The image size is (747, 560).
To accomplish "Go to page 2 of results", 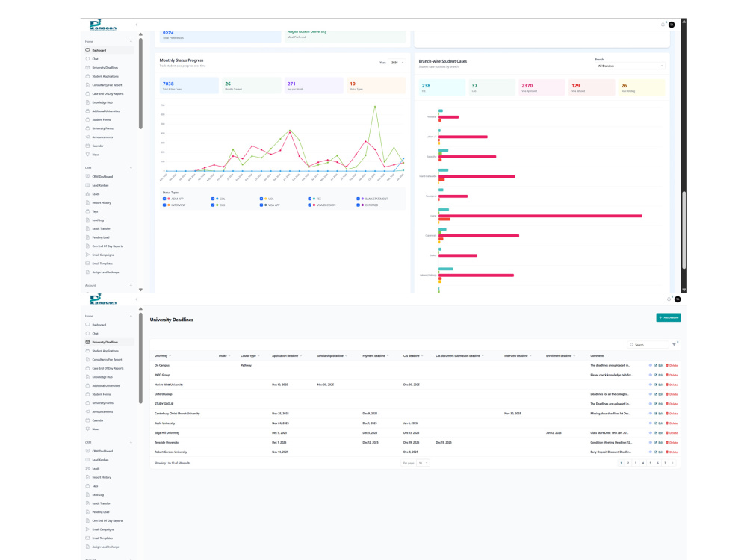I will pyautogui.click(x=628, y=463).
